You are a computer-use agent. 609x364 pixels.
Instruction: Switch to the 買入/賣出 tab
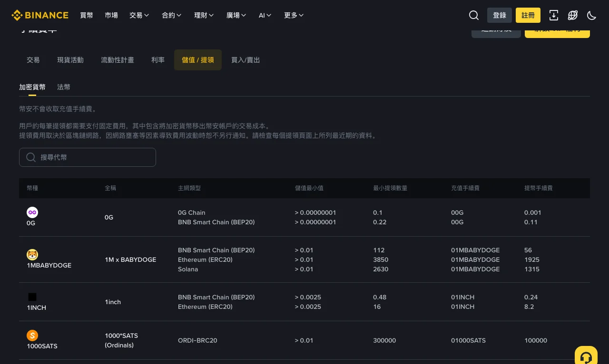(246, 60)
